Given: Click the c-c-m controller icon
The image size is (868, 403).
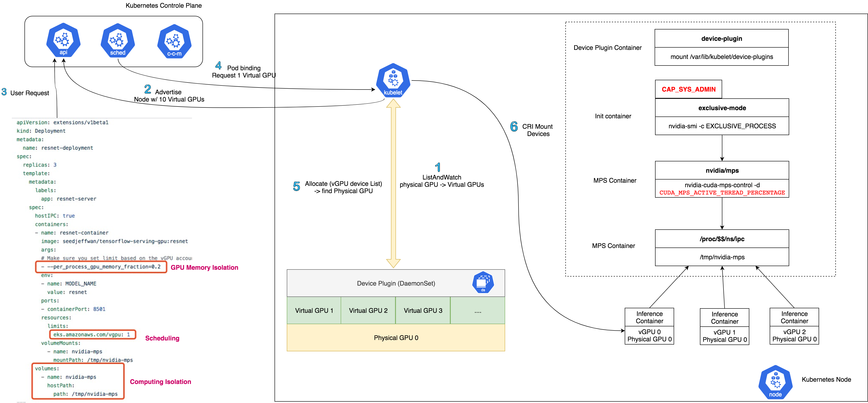Looking at the screenshot, I should point(174,41).
